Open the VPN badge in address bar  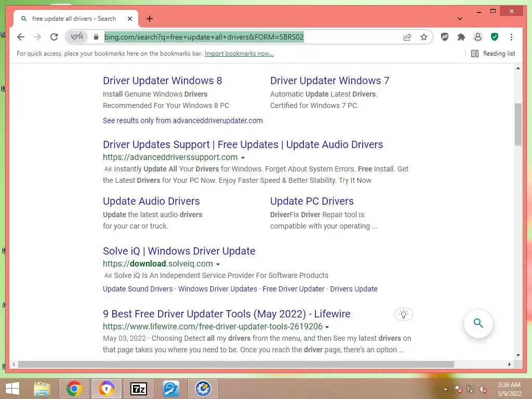point(77,37)
